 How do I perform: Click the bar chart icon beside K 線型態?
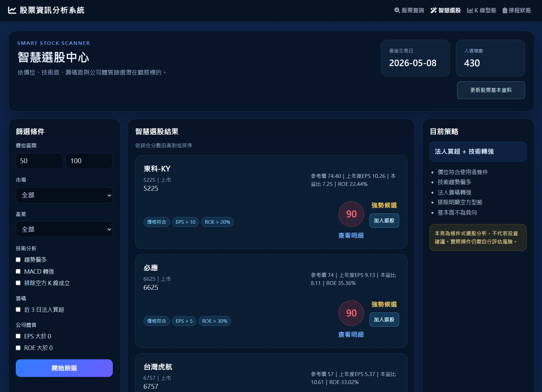[470, 10]
